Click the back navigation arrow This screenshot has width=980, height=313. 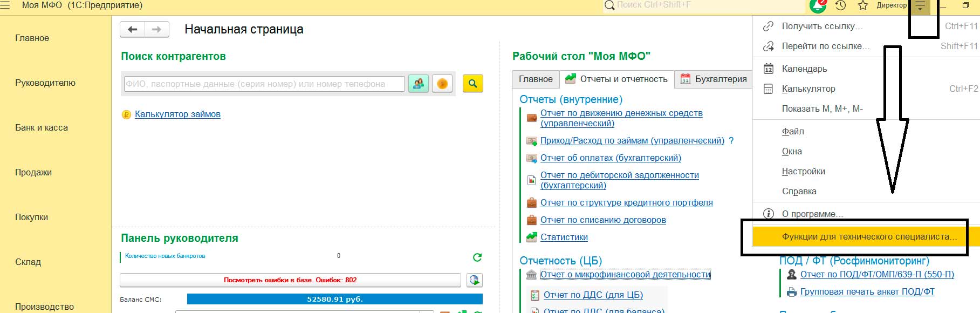133,29
